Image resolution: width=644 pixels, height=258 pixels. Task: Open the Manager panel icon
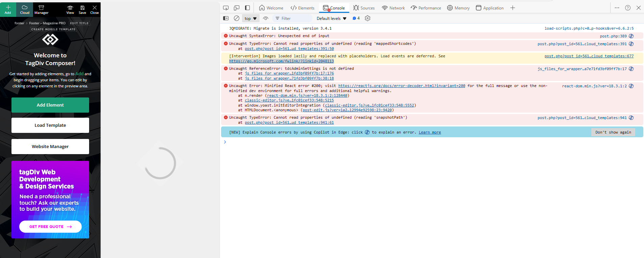pos(42,9)
